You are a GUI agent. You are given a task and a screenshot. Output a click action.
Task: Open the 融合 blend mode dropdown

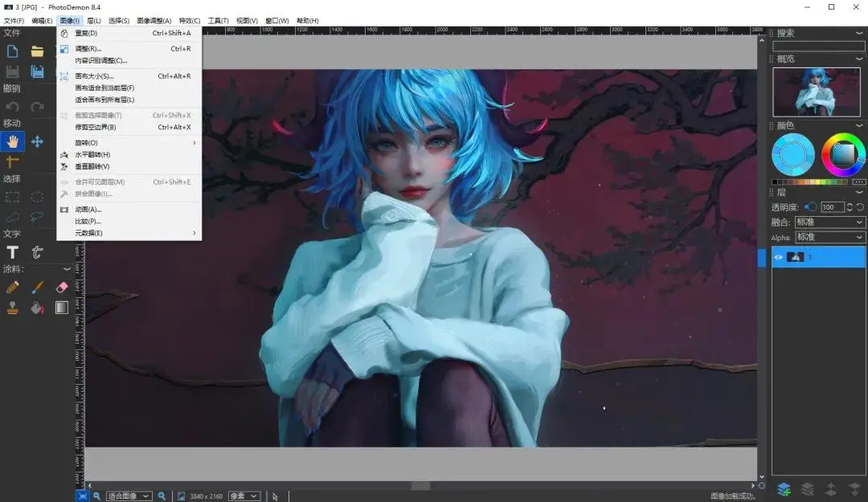point(829,222)
